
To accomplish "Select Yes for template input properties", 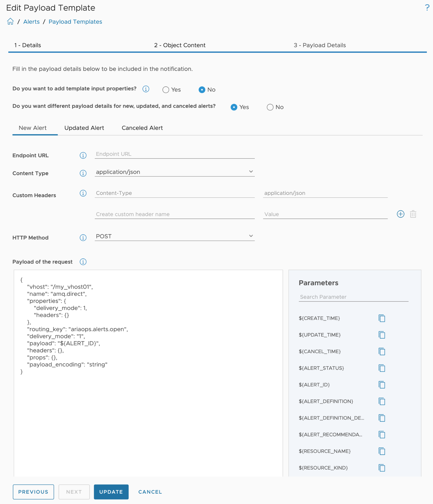I will click(x=166, y=90).
